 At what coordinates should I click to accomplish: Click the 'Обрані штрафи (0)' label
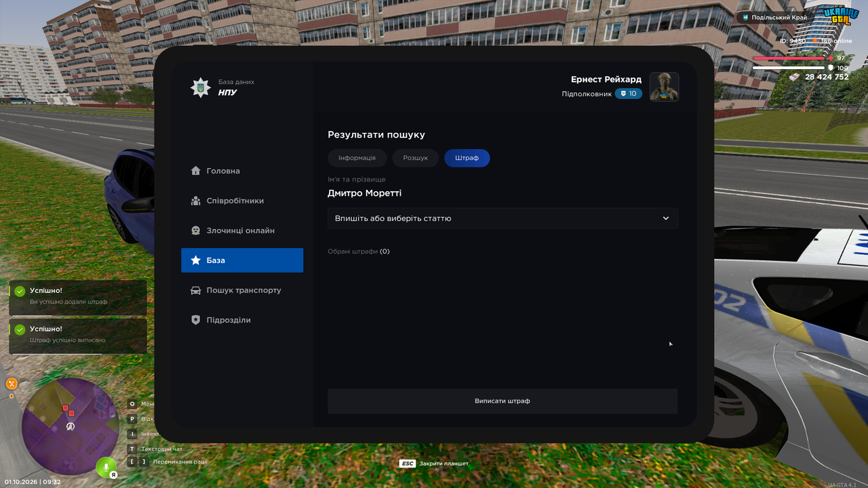click(359, 251)
